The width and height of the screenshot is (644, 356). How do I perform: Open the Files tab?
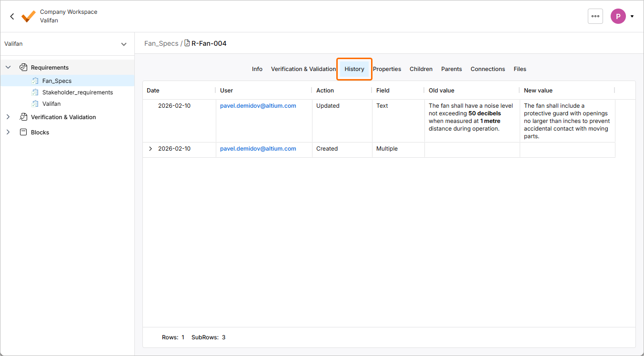click(520, 69)
